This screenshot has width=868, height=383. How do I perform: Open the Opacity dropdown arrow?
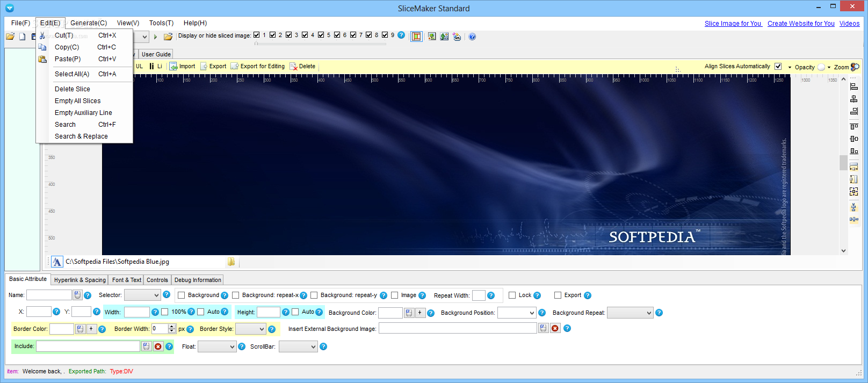coord(790,67)
